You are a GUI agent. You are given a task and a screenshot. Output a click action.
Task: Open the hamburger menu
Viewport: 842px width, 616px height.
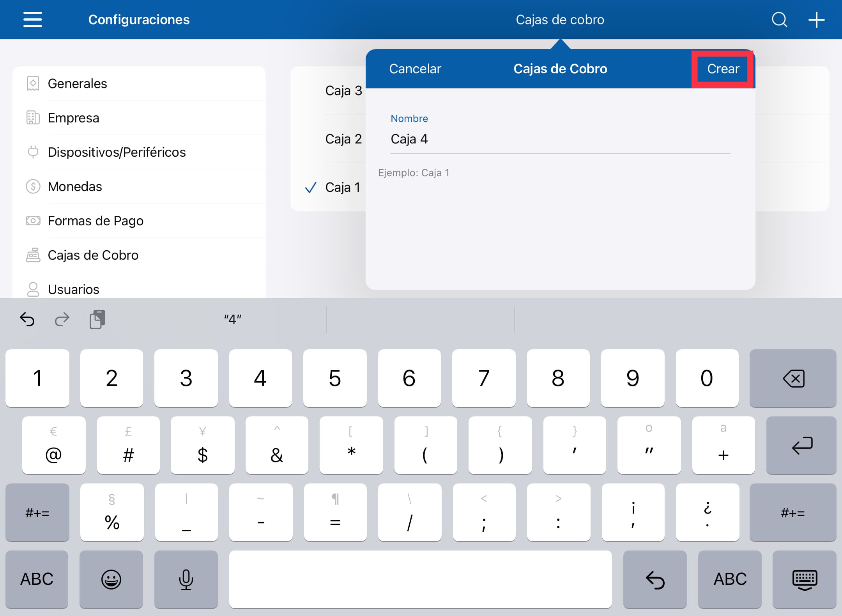pos(33,19)
